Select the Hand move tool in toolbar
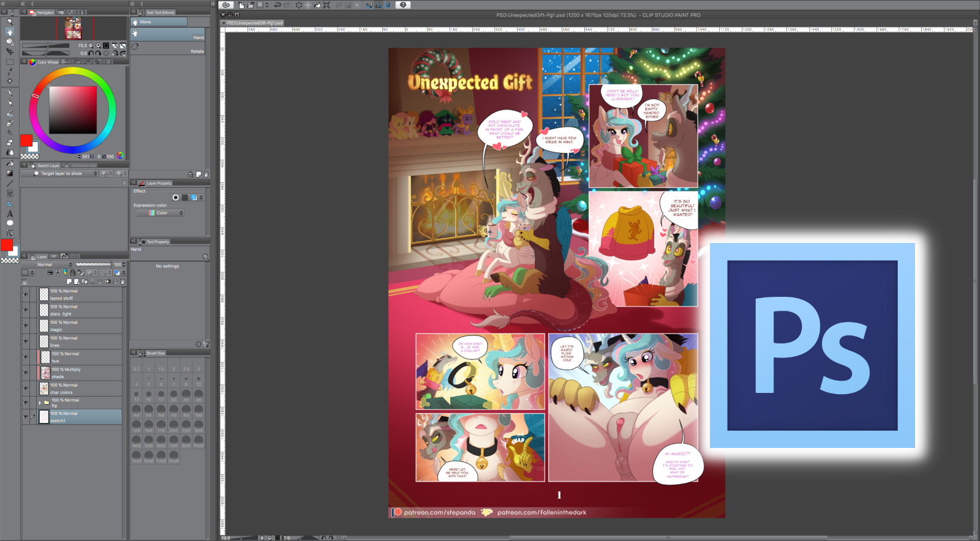This screenshot has width=980, height=541. (10, 31)
